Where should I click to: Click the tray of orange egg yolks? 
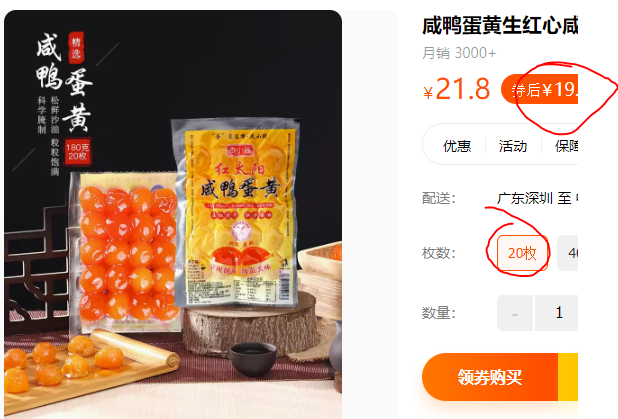[125, 252]
